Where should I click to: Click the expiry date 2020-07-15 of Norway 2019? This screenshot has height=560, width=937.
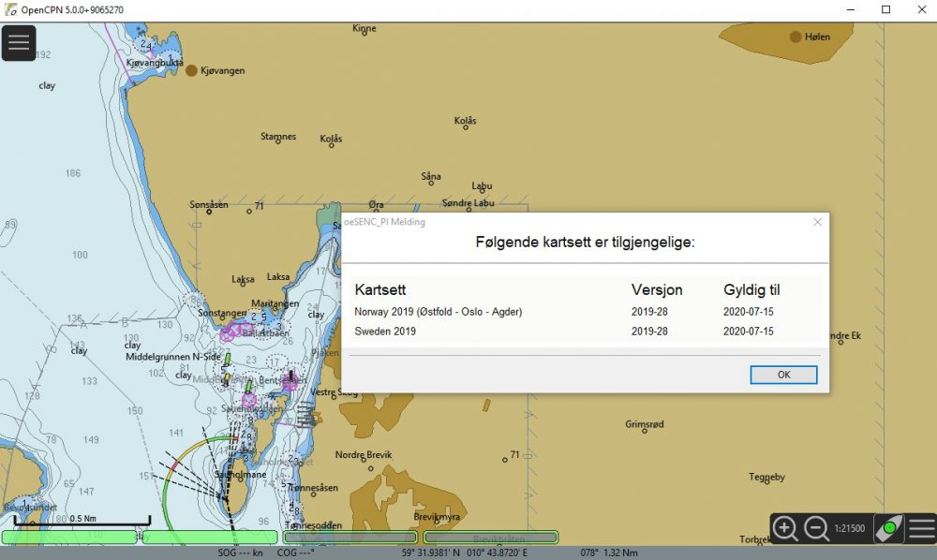(748, 312)
